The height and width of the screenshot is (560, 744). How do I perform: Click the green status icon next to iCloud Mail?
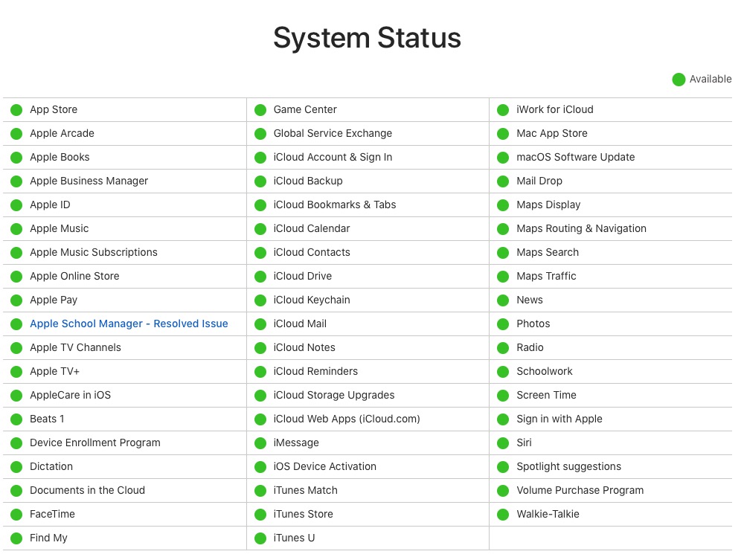click(x=260, y=324)
